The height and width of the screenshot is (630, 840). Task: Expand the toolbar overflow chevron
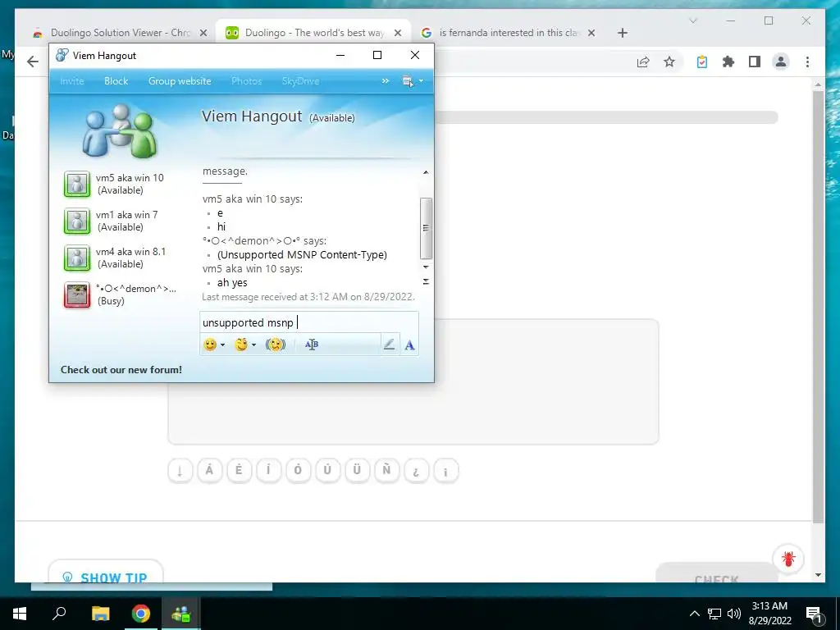coord(386,81)
